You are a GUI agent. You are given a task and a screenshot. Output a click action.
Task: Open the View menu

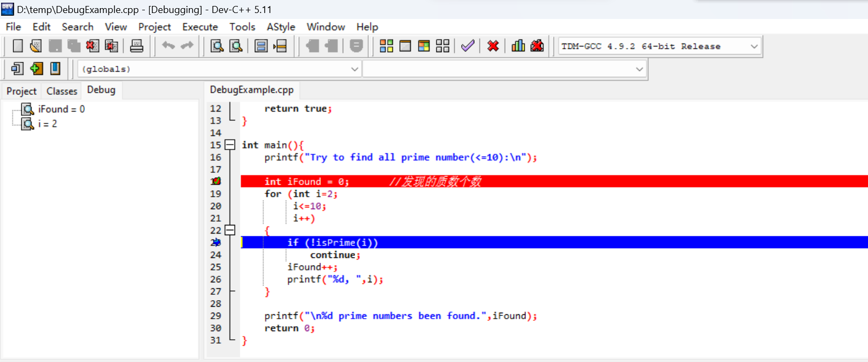pyautogui.click(x=116, y=27)
